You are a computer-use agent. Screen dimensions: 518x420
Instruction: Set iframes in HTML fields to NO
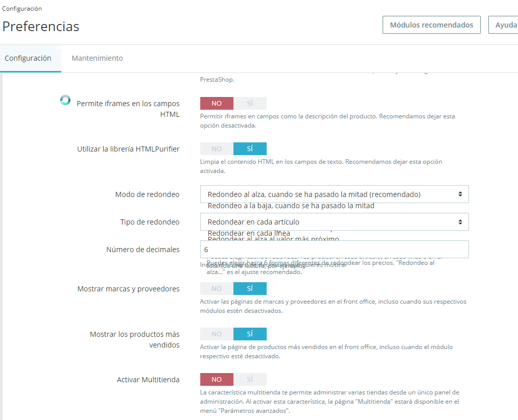tap(217, 103)
